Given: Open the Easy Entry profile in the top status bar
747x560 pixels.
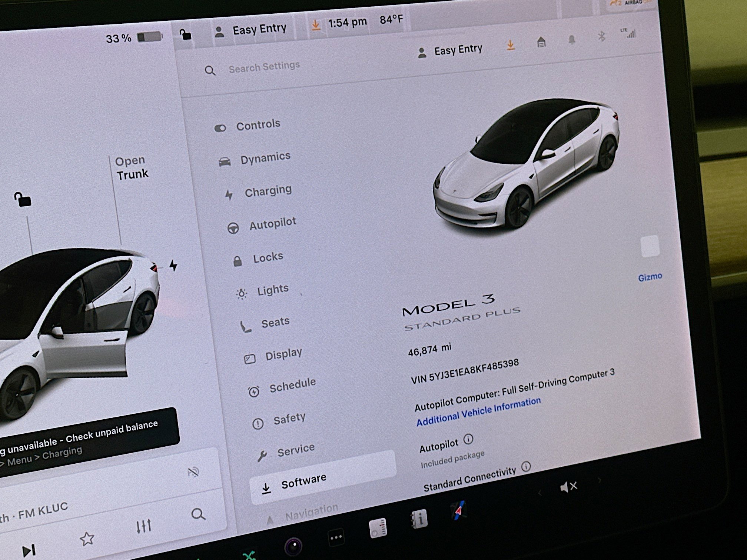Looking at the screenshot, I should pos(251,30).
